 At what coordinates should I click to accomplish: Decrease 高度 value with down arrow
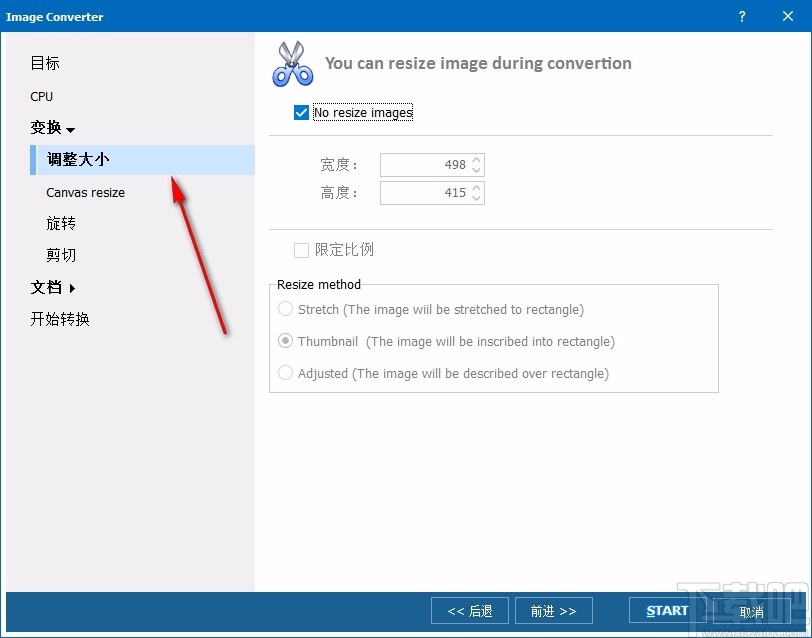click(x=476, y=198)
